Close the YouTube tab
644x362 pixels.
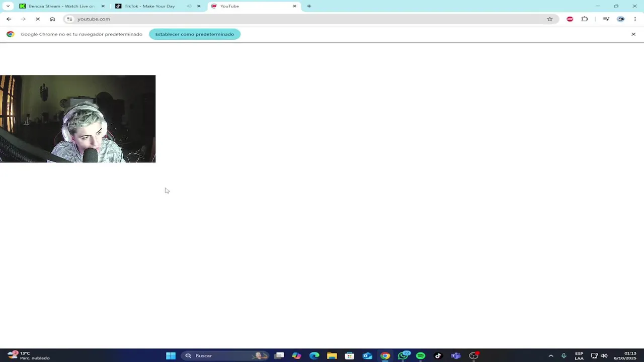click(295, 6)
